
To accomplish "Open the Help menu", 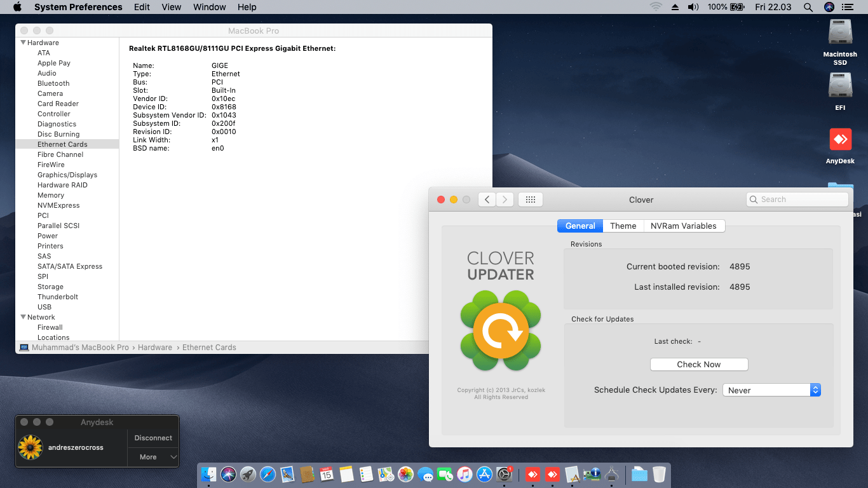I will [247, 7].
